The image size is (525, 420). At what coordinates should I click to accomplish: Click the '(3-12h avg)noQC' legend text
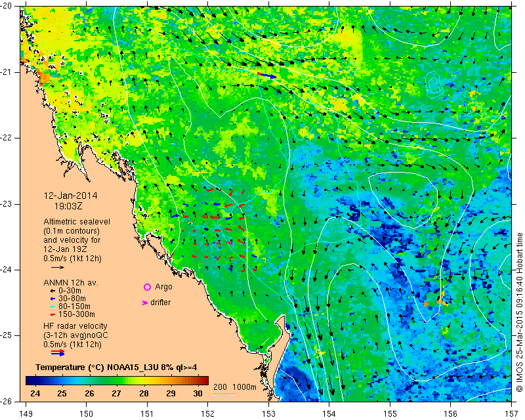pos(75,335)
